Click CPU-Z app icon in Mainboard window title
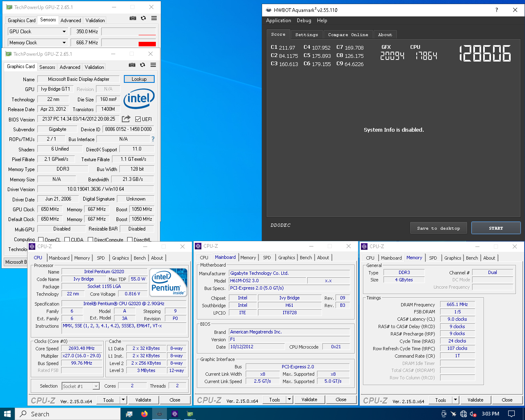The image size is (525, 420). point(199,246)
